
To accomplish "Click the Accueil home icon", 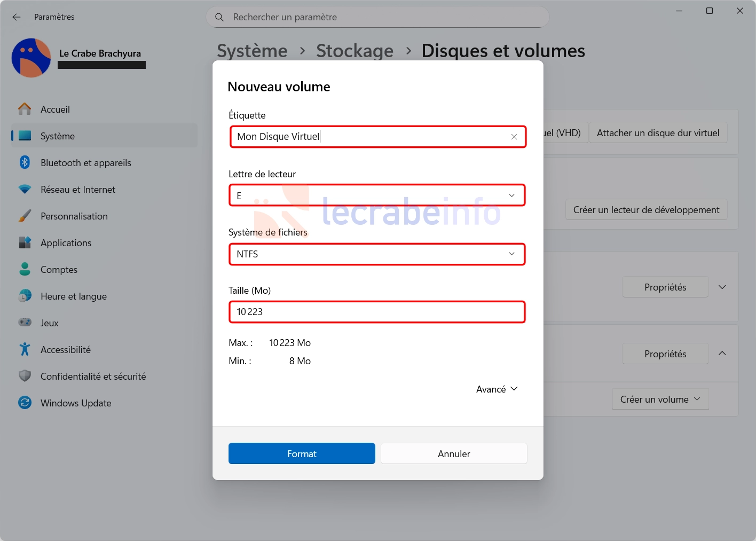I will (x=25, y=109).
